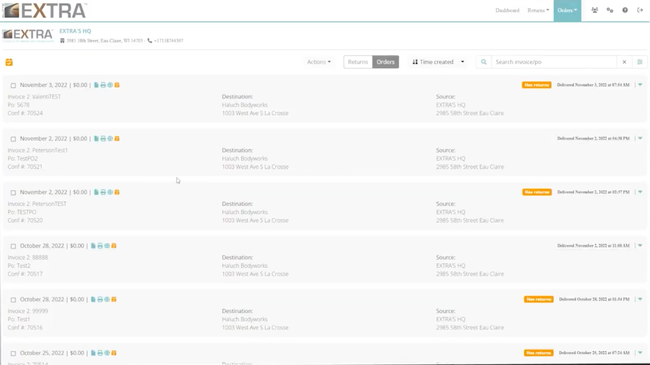Click the printer icon on the November 3 order

[103, 85]
